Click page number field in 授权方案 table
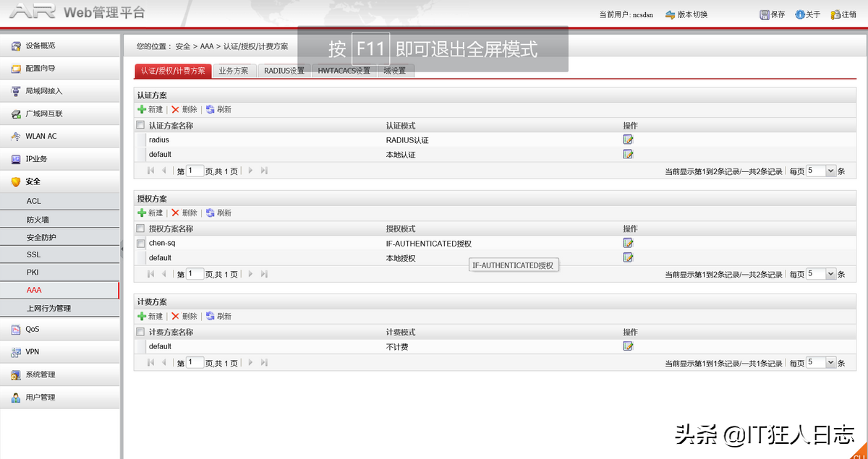The height and width of the screenshot is (459, 868). coord(195,275)
